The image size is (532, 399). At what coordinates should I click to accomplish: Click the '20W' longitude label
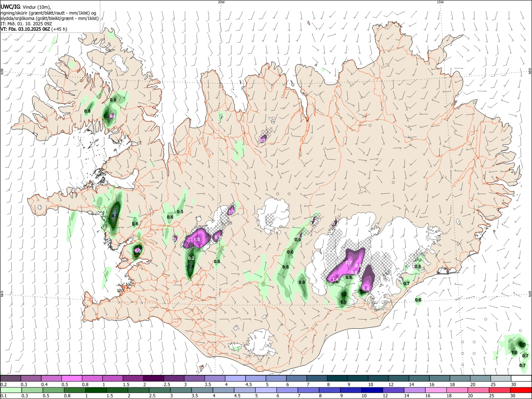point(221,2)
